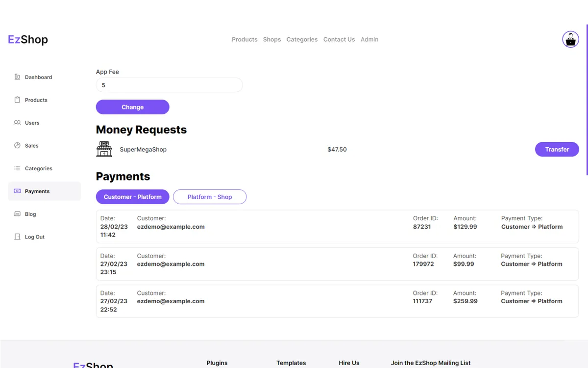
Task: Click the Products clipboard icon in sidebar
Action: [x=17, y=100]
